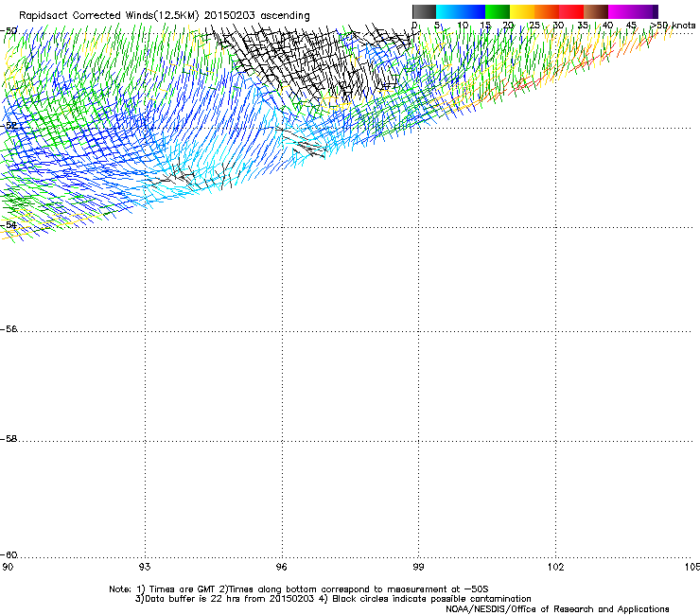Click the magenta-purple 40-50 knots color band
This screenshot has height=615, width=700.
[633, 11]
